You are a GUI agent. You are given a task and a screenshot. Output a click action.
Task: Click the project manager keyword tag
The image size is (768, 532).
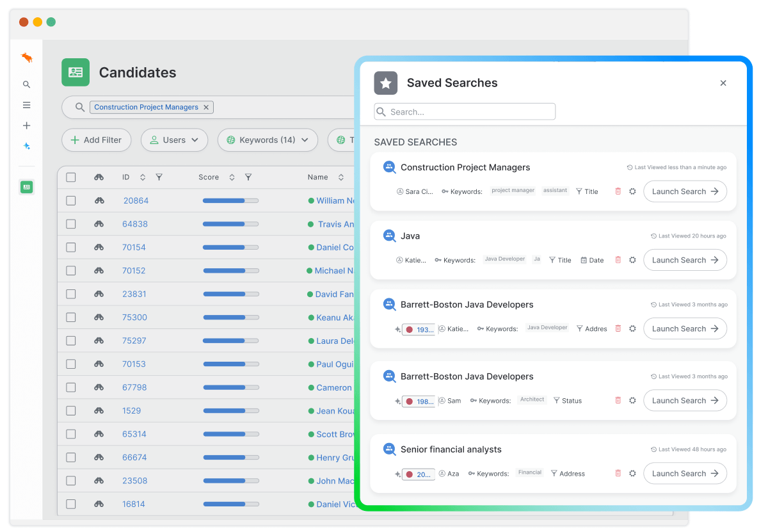coord(513,191)
